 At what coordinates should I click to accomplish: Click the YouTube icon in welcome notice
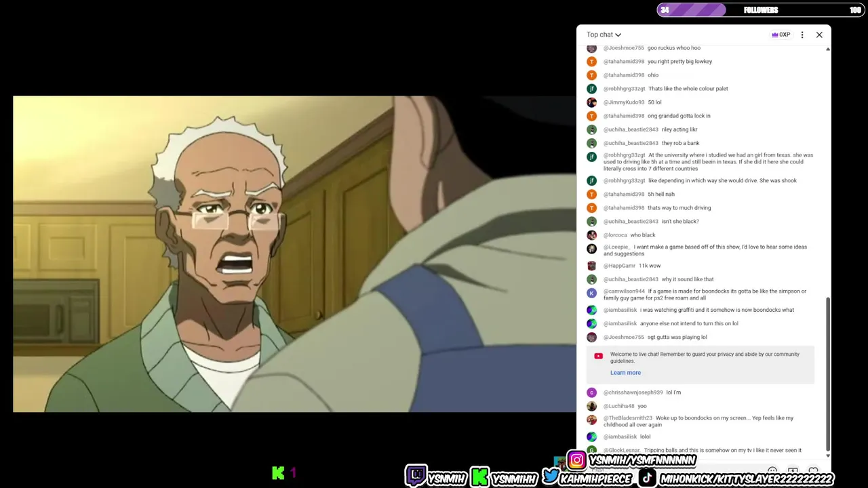[x=598, y=356]
